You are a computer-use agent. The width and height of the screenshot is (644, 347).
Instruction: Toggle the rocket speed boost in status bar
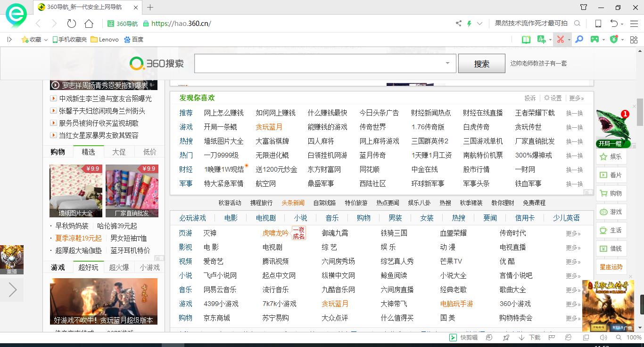[x=506, y=337]
